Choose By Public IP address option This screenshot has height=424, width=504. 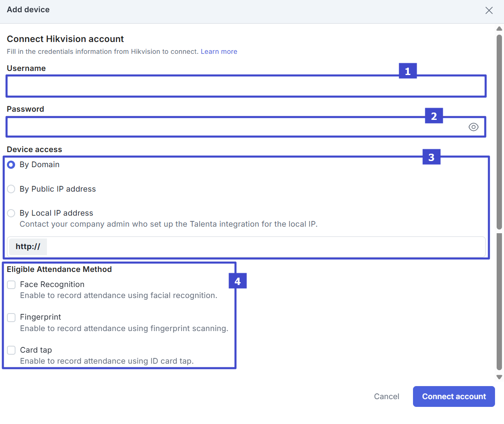pos(11,189)
